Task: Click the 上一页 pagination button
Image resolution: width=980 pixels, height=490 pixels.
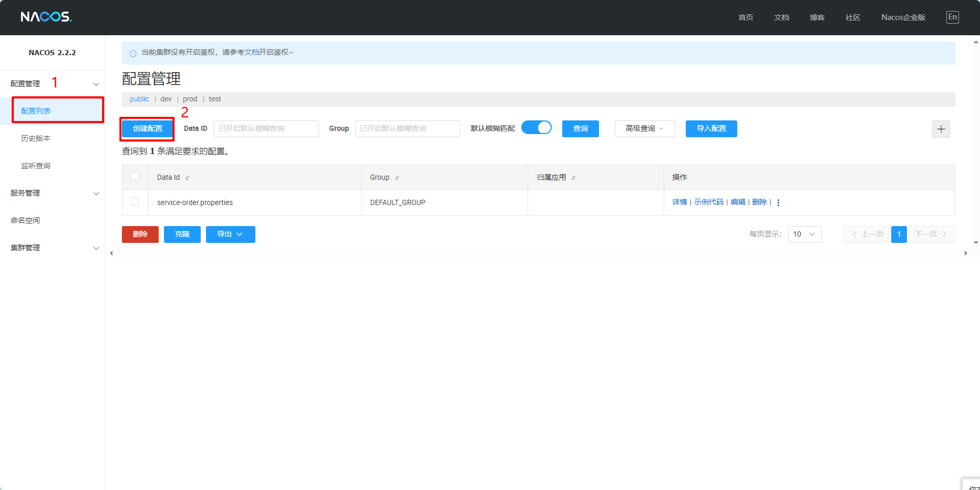Action: point(866,234)
